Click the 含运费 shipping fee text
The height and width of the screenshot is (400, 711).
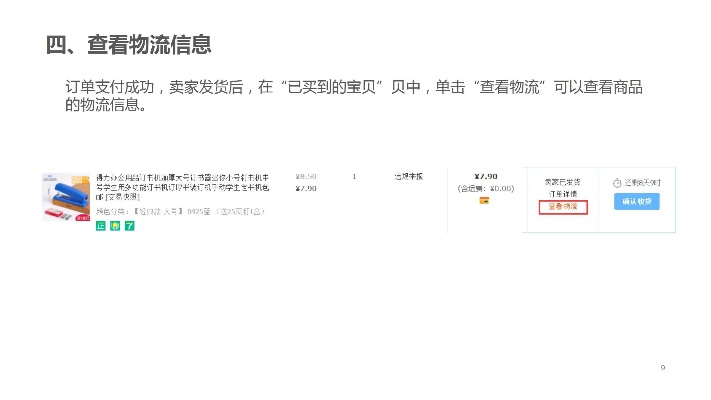pos(485,188)
